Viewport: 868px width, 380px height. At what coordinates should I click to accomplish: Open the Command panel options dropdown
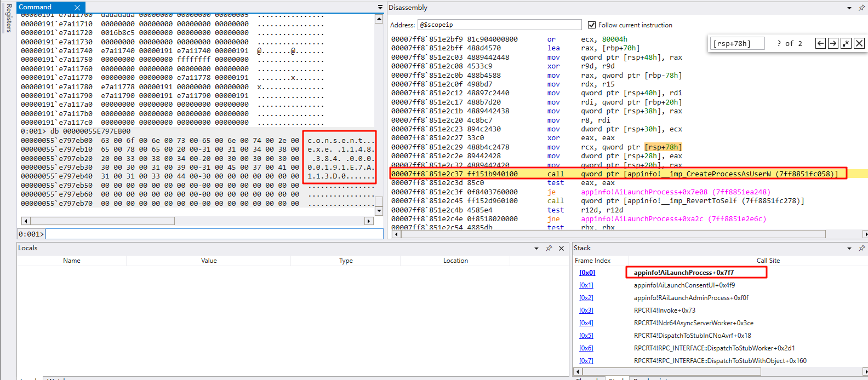pos(380,7)
